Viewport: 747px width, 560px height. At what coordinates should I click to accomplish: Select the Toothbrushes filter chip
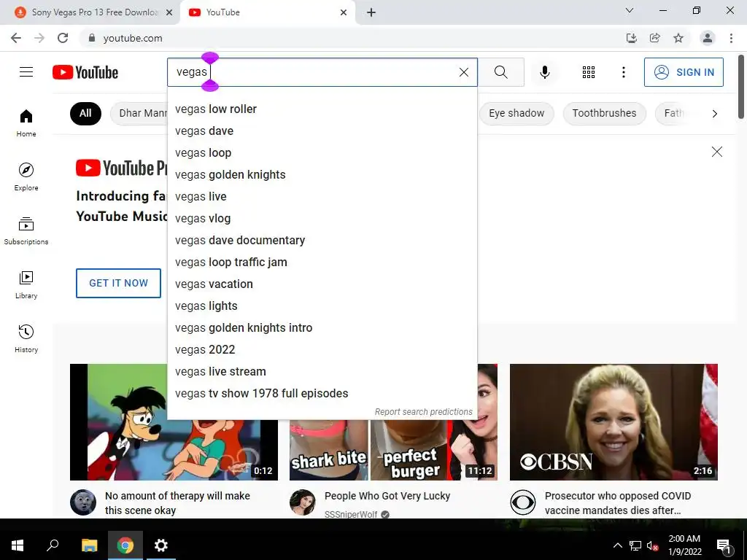click(x=604, y=113)
